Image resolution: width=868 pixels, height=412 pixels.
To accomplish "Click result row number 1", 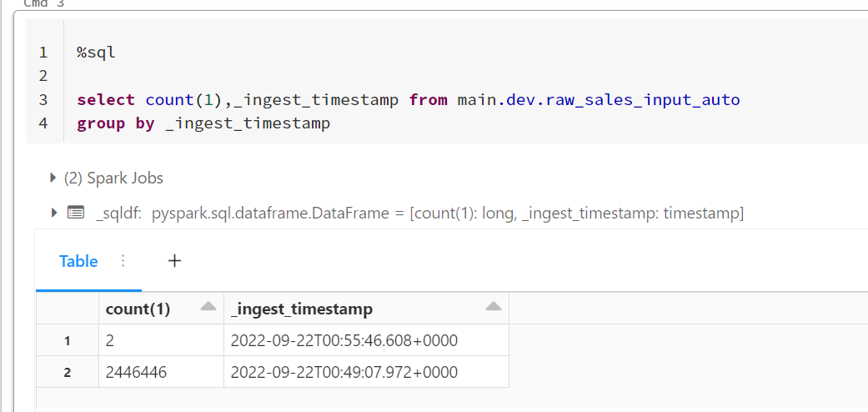I will tap(68, 340).
